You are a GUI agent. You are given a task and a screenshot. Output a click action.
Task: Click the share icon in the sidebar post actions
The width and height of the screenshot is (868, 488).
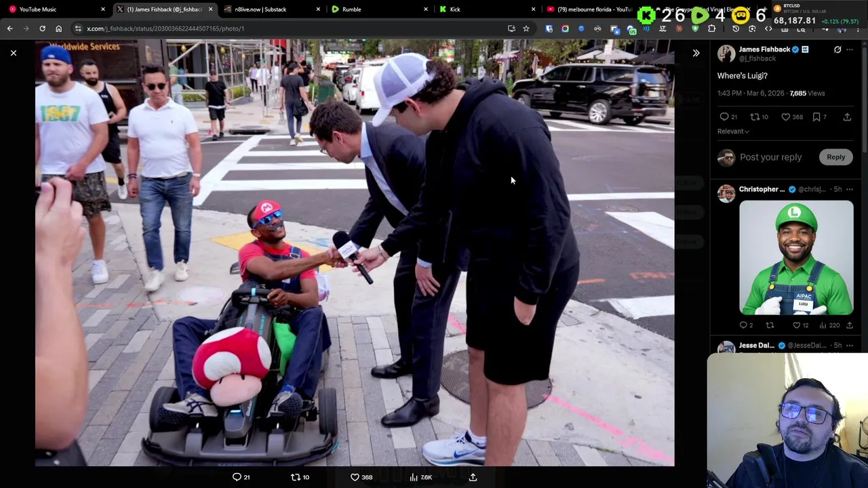click(x=847, y=117)
